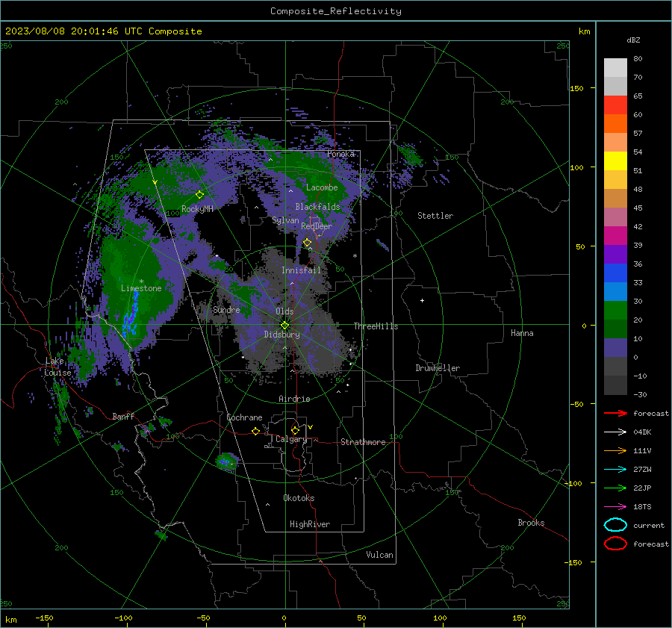Viewport: 672px width, 628px height.
Task: Click the bright green 20-30 dBZ swatch
Action: point(615,310)
